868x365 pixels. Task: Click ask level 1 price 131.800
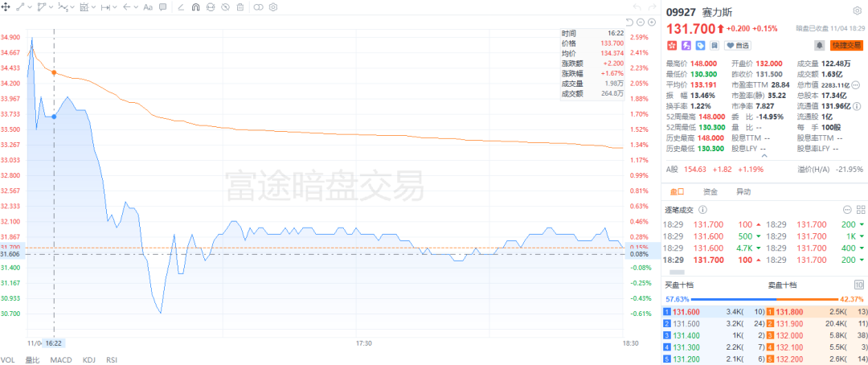coord(789,312)
